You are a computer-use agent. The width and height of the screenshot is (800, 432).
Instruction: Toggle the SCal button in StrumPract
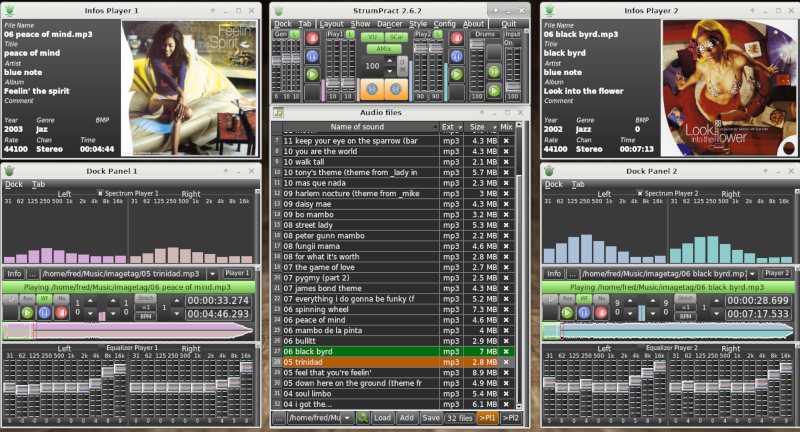tap(396, 37)
